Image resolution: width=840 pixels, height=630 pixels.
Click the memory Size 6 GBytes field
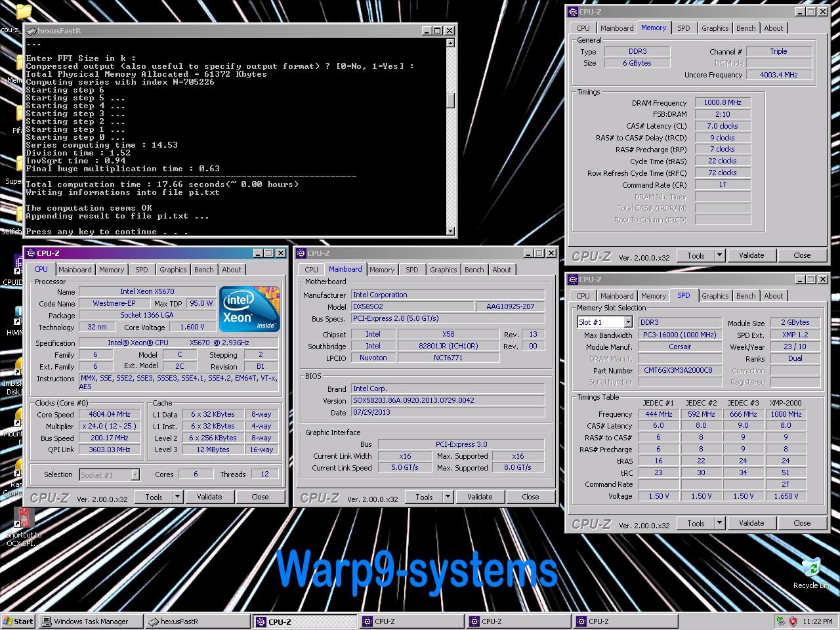637,63
